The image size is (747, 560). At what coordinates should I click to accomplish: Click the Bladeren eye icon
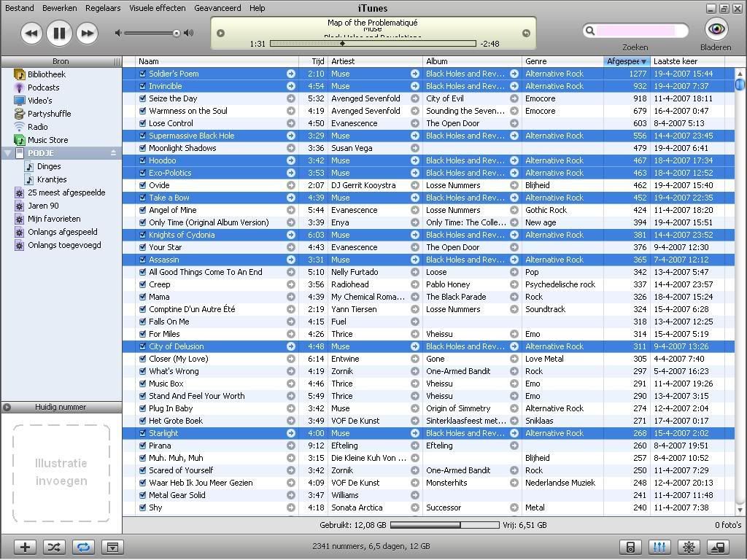coord(716,29)
